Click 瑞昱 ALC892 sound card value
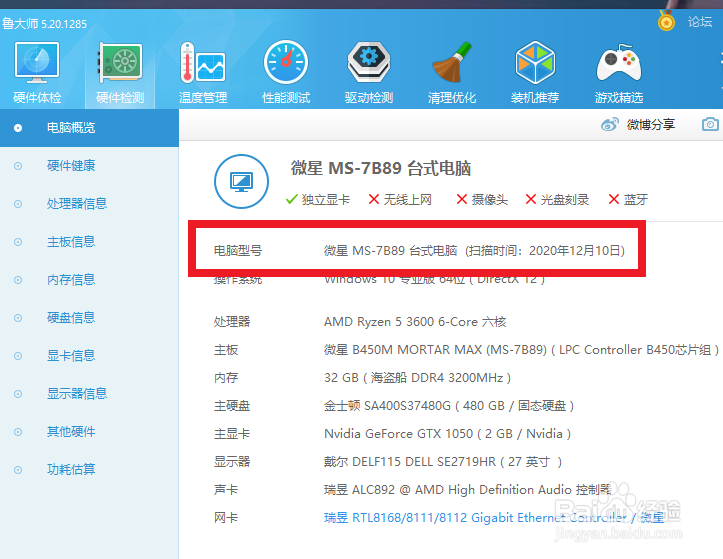723x559 pixels. [468, 490]
